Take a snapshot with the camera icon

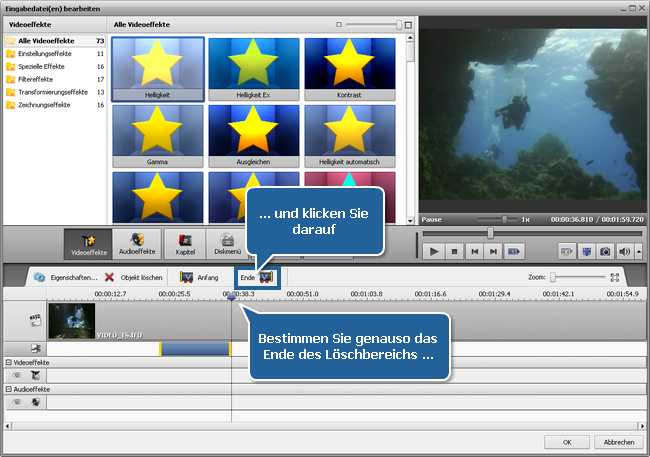605,252
